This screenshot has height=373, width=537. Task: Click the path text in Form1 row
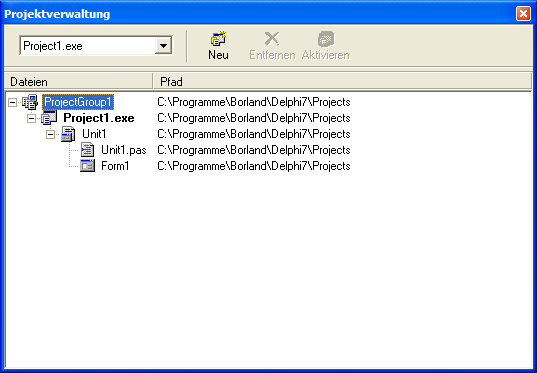[254, 166]
